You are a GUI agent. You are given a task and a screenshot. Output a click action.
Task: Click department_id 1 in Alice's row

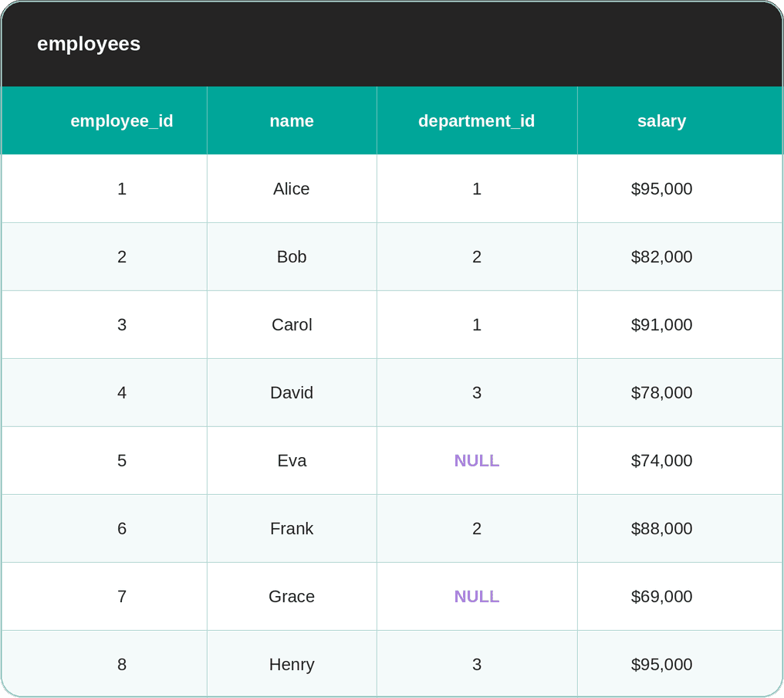pos(477,188)
